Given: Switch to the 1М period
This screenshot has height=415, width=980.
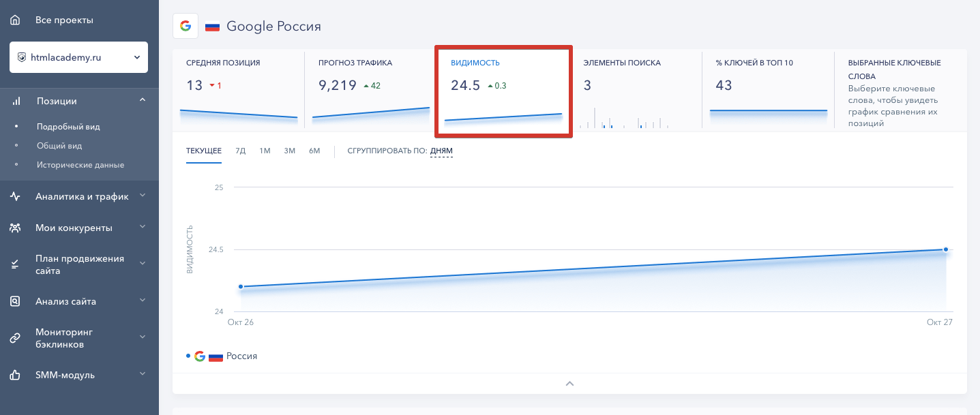Looking at the screenshot, I should click(265, 151).
